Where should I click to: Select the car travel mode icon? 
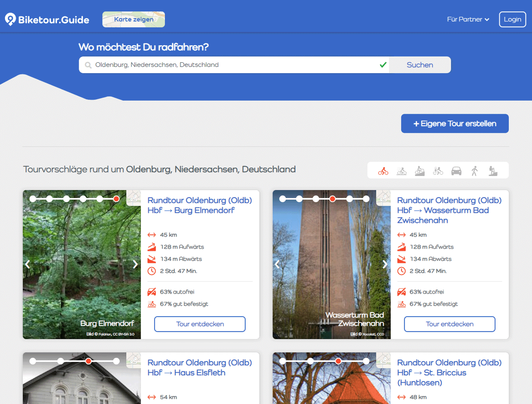(456, 171)
